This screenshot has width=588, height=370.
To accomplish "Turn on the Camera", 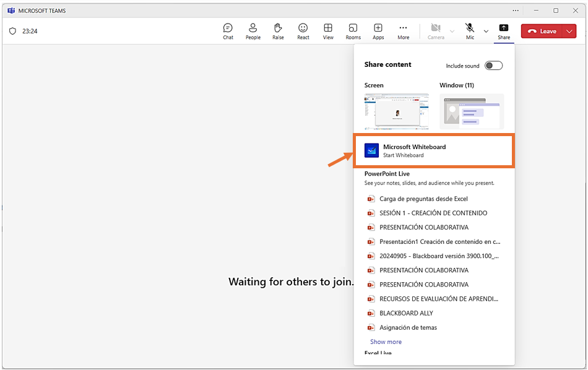I will [436, 30].
